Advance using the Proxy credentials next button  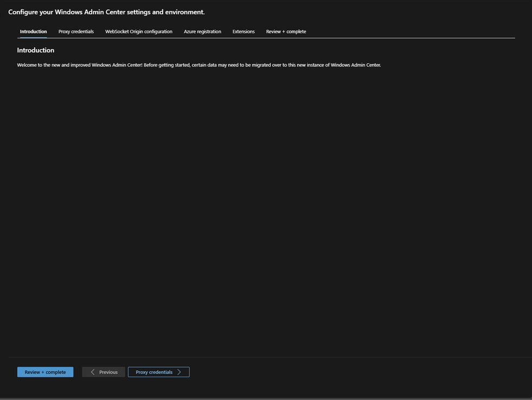point(159,372)
